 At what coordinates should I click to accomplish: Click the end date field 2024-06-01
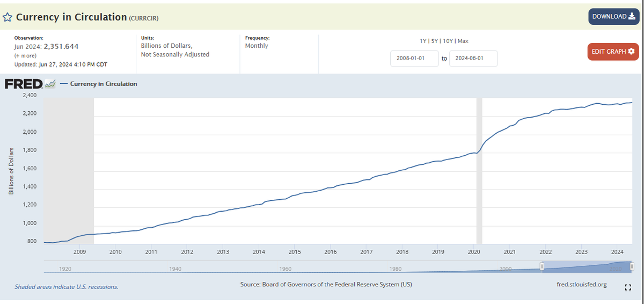pyautogui.click(x=473, y=59)
